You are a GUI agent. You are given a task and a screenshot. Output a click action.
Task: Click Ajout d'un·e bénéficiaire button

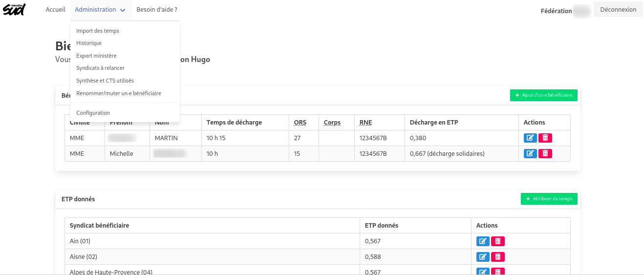[543, 95]
